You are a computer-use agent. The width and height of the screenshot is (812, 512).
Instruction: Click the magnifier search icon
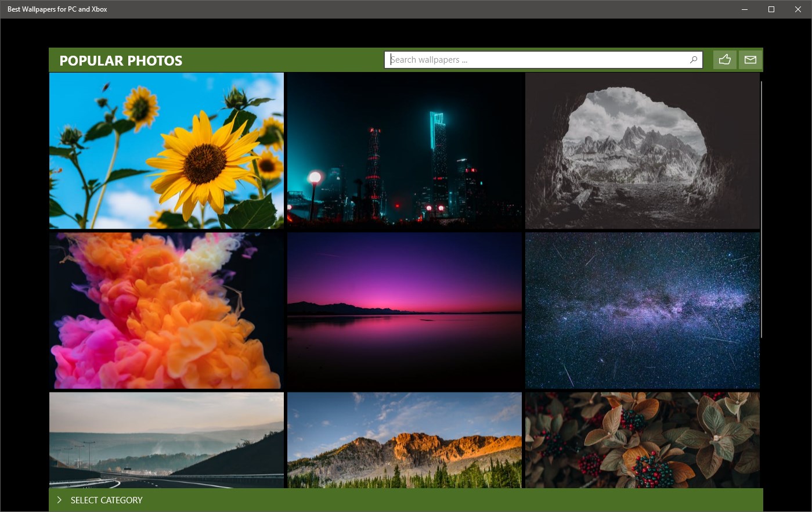[x=694, y=60]
